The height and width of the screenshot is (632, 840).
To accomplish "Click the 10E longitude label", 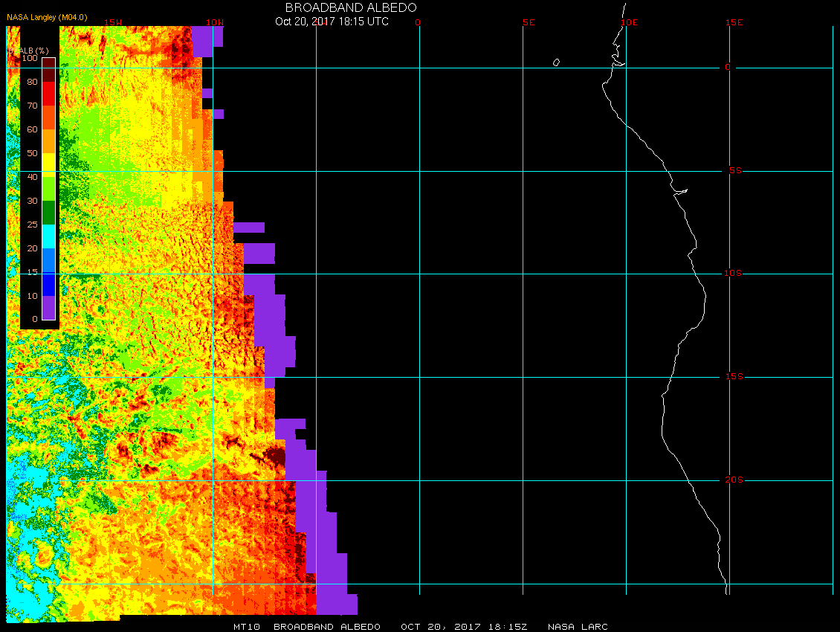I will (x=629, y=22).
